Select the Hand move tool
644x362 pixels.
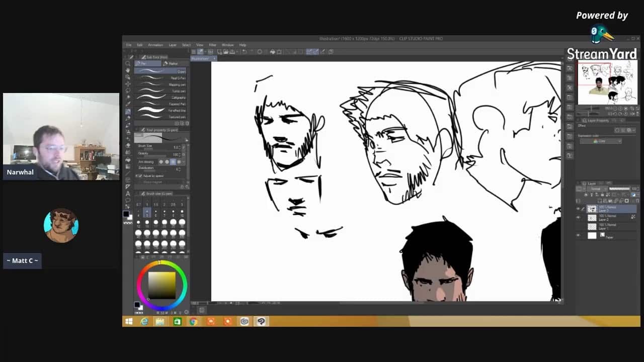pos(128,70)
